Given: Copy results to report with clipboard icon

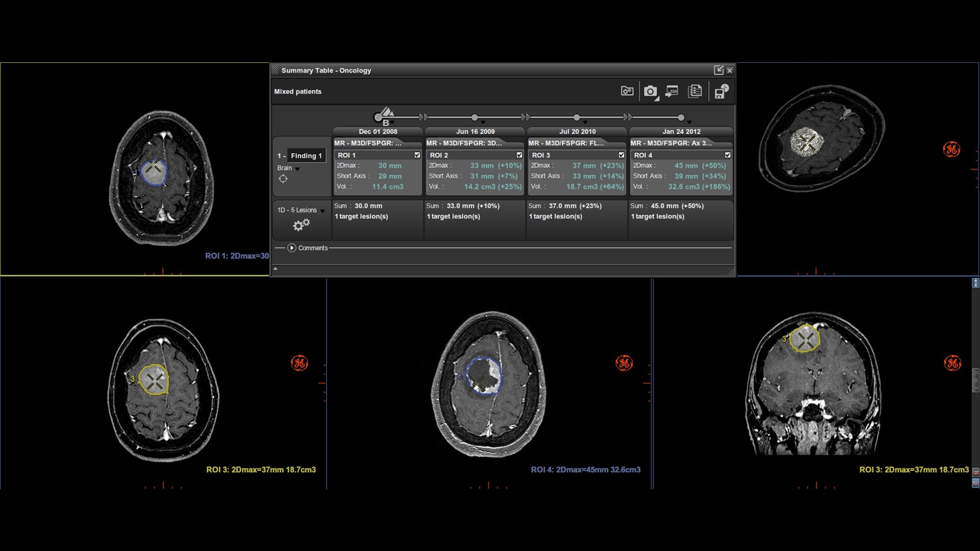Looking at the screenshot, I should coord(695,91).
